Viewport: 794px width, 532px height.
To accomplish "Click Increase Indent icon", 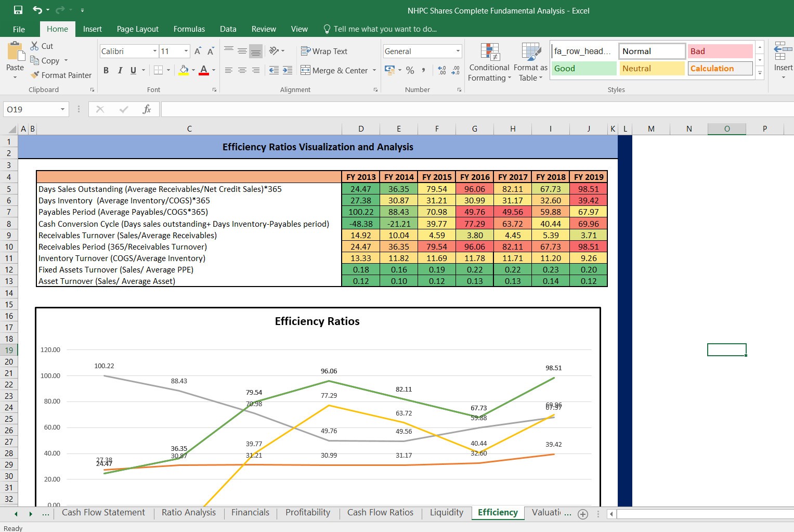I will [288, 70].
